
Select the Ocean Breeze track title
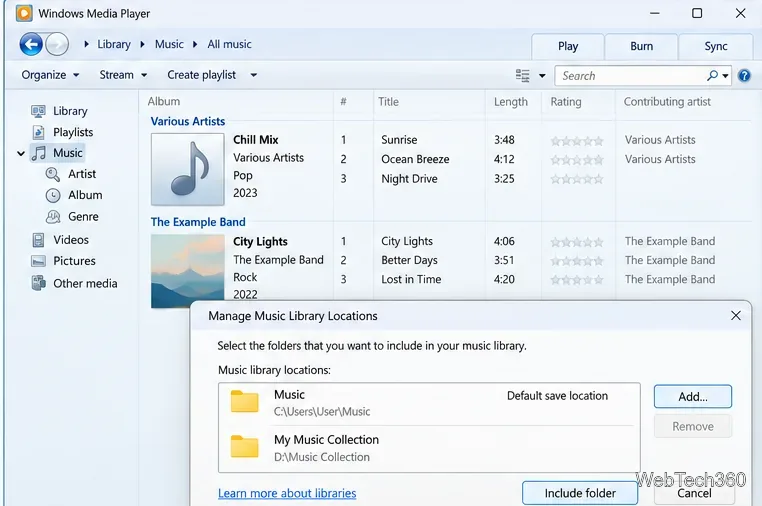[415, 159]
